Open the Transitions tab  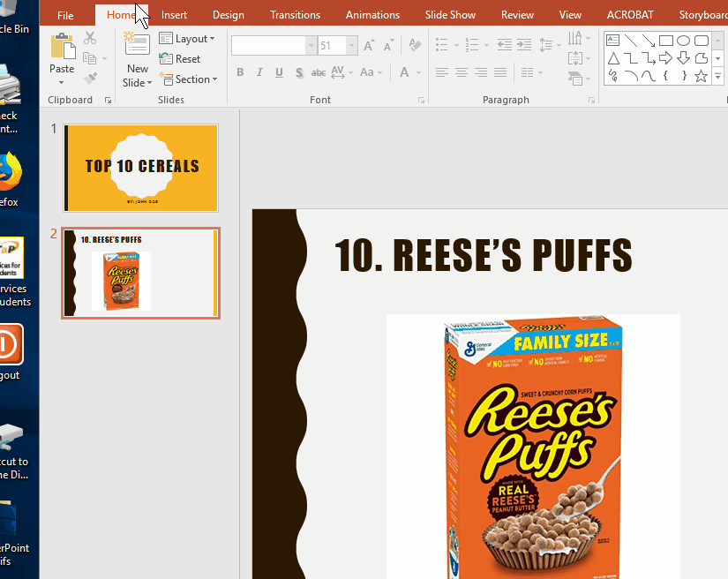(295, 15)
